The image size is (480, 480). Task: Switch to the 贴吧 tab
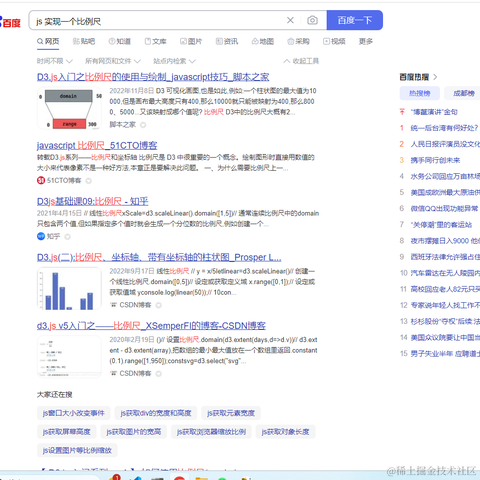click(x=84, y=41)
